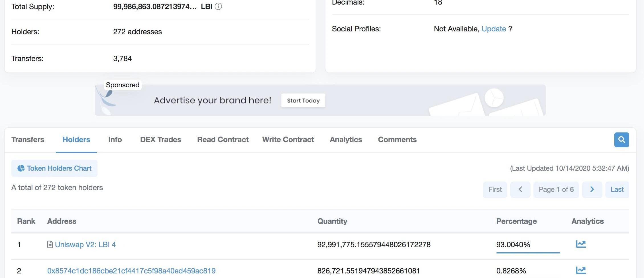The width and height of the screenshot is (644, 278).
Task: Click the Total Supply info icon
Action: [x=218, y=7]
